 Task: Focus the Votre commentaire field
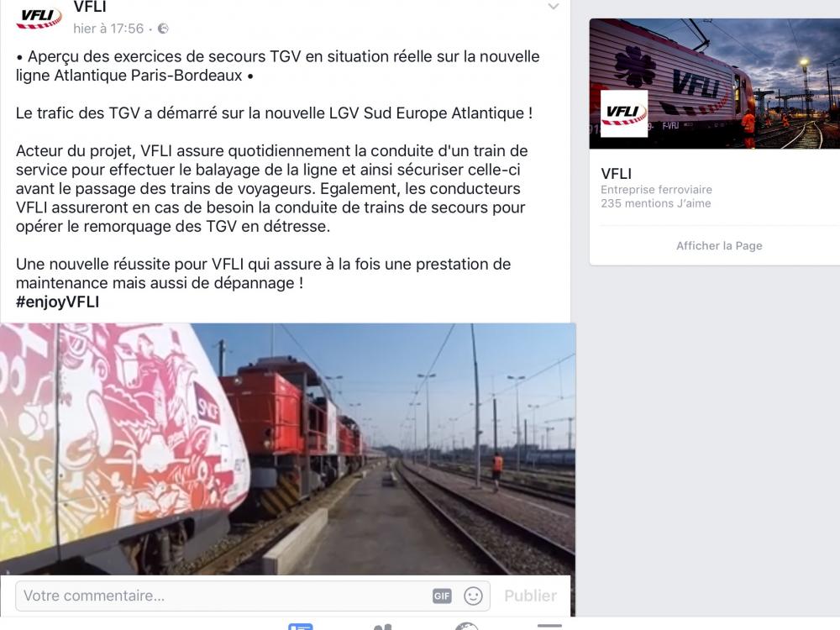pos(253,596)
